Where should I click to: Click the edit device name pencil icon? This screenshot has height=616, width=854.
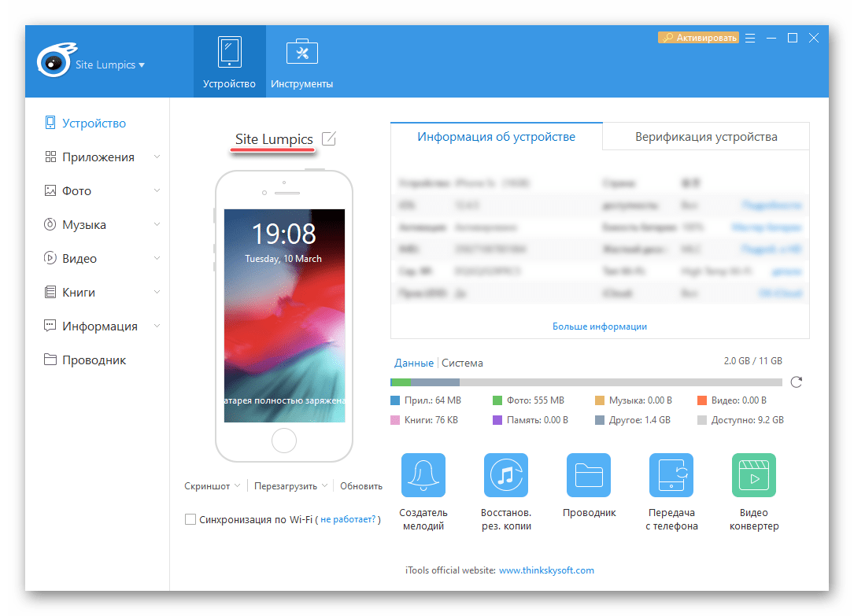point(328,139)
